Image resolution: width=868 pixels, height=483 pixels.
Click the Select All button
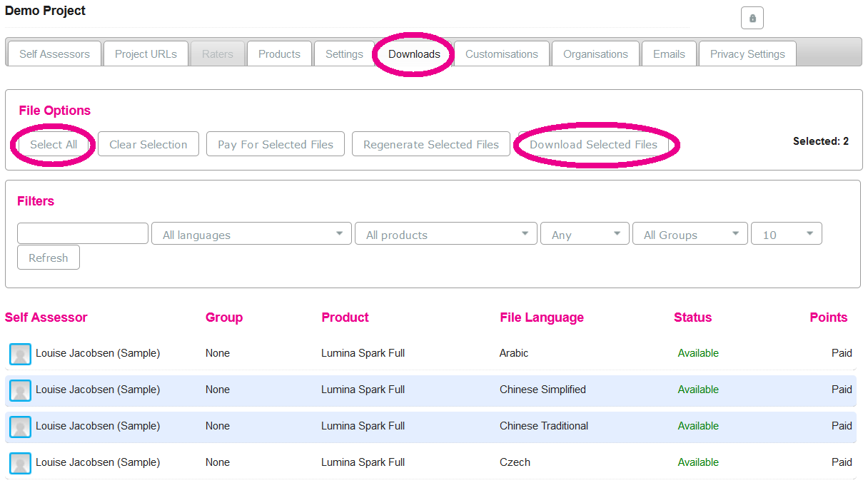[54, 144]
